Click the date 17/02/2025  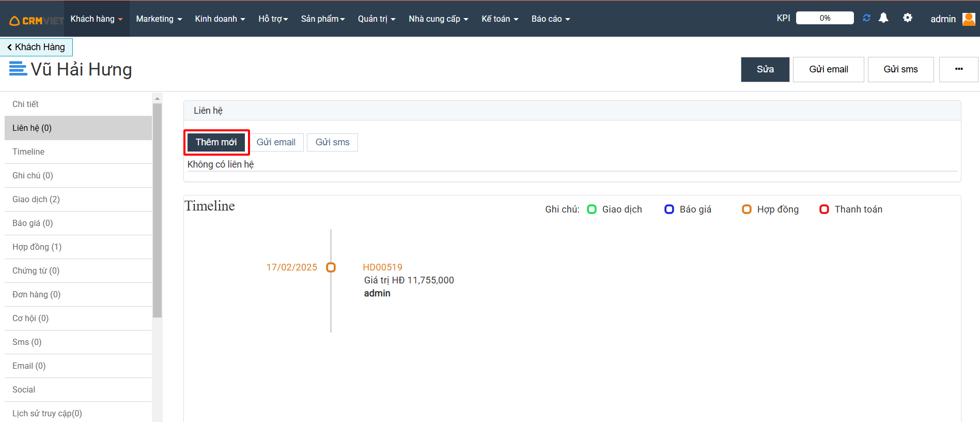pos(292,267)
